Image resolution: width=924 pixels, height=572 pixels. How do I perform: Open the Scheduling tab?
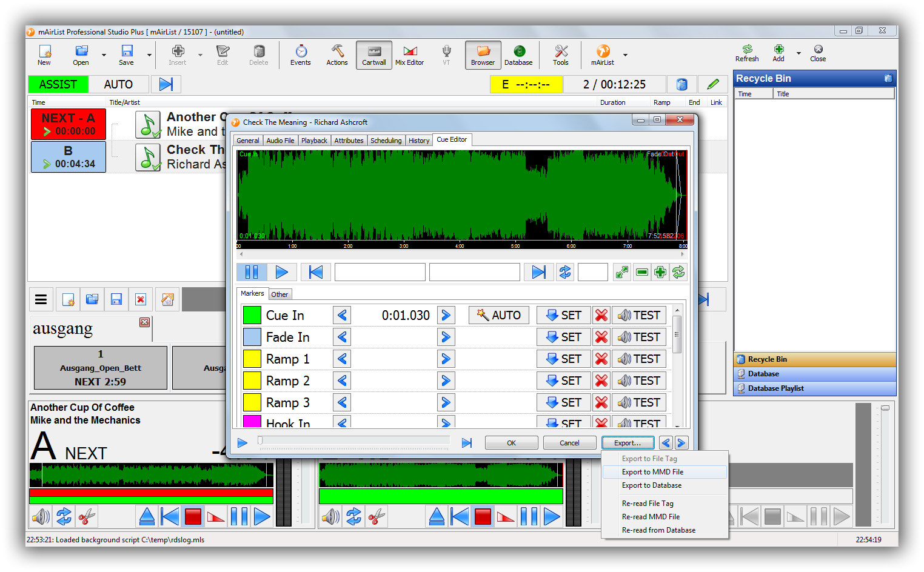tap(386, 141)
